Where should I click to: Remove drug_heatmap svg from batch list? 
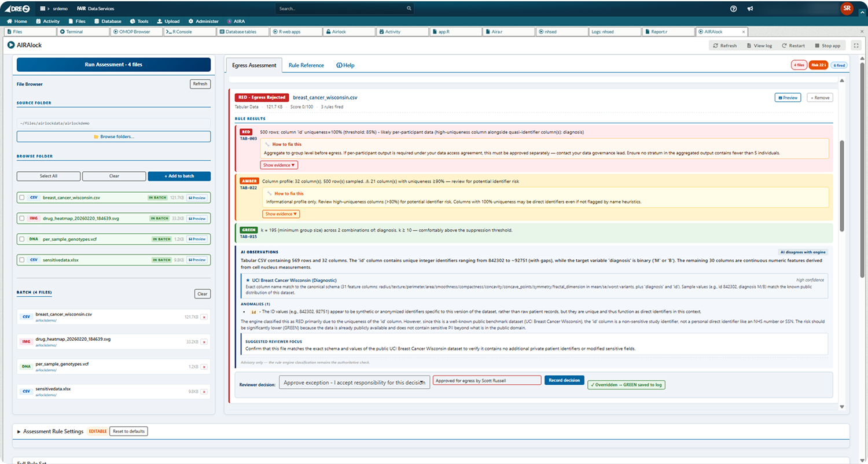pos(204,342)
